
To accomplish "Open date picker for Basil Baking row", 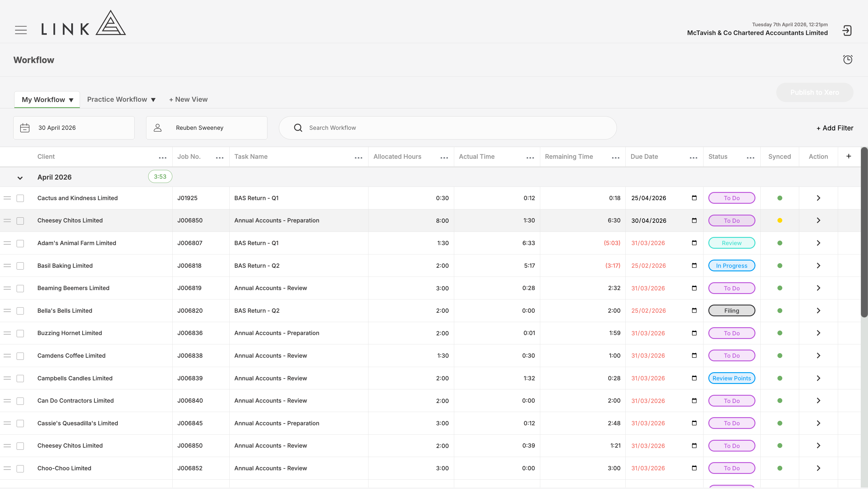I will coord(694,266).
